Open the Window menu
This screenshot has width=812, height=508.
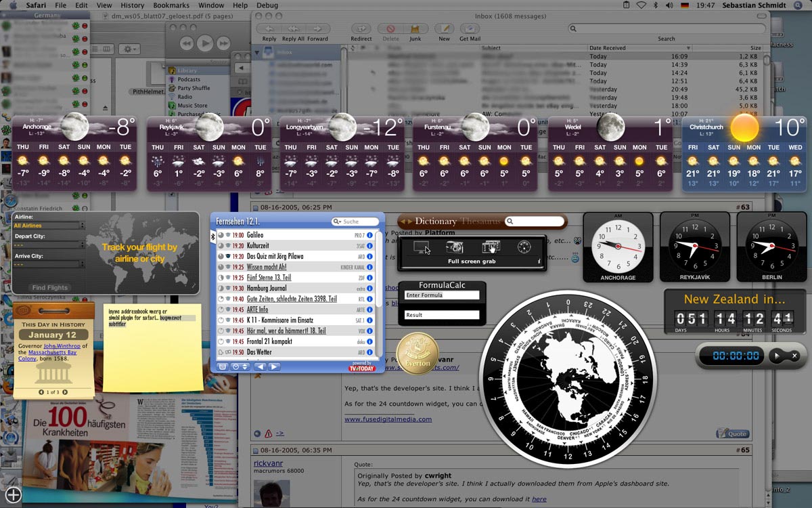211,5
